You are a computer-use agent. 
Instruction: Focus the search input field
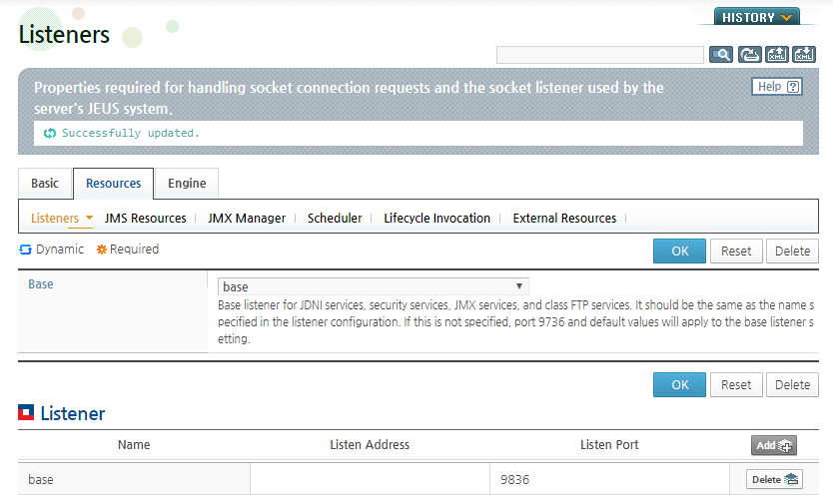600,55
